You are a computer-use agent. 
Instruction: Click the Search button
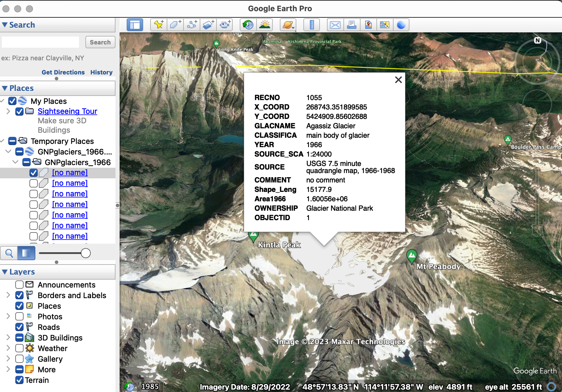click(x=100, y=42)
